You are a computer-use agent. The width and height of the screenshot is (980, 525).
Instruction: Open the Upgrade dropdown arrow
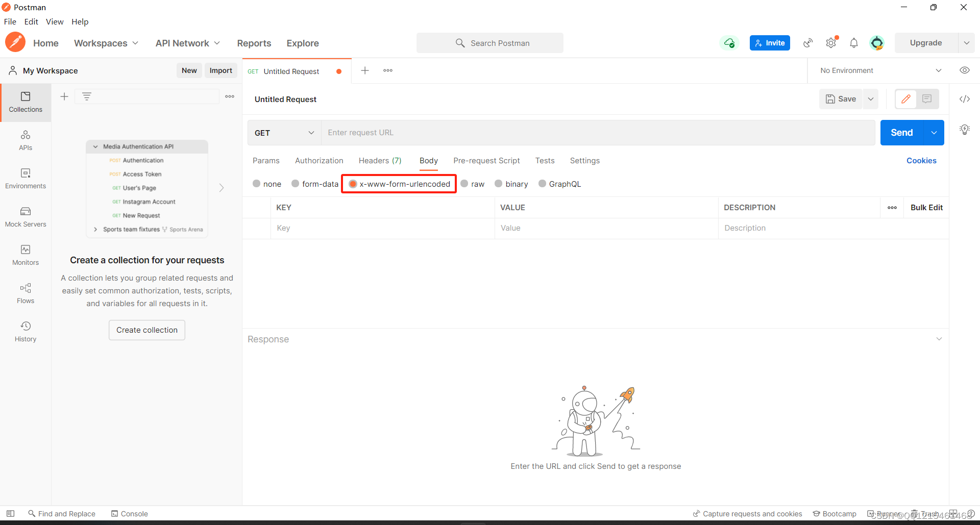[966, 43]
